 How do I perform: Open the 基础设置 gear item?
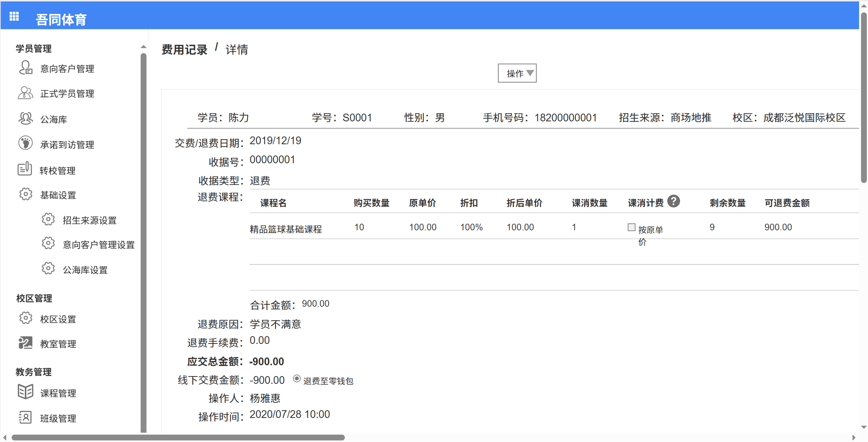[57, 195]
